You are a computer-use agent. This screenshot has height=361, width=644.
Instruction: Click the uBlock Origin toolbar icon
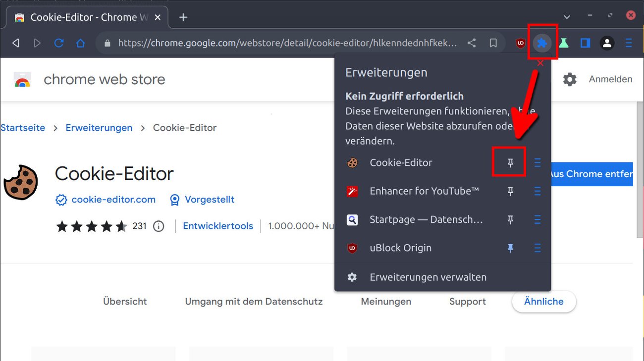520,43
